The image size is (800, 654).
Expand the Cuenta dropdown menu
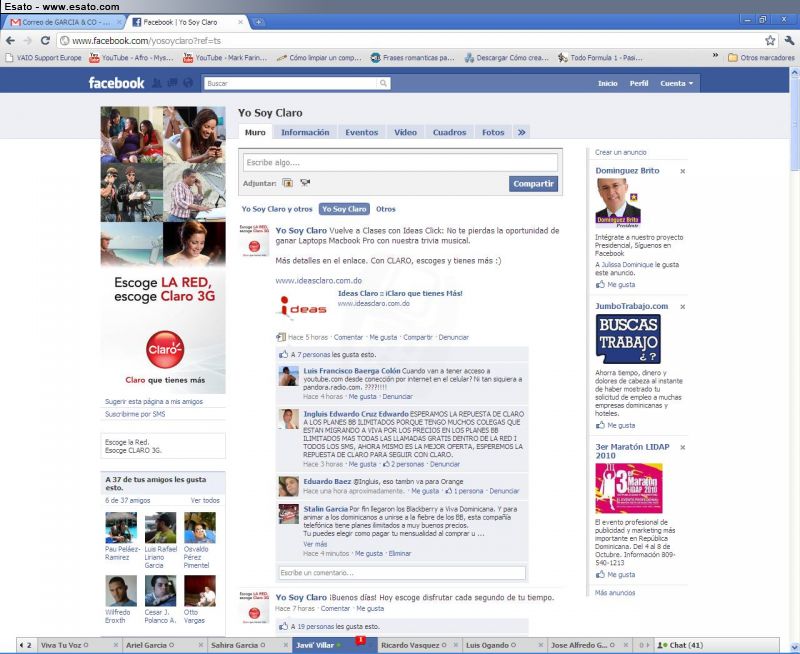tap(677, 83)
